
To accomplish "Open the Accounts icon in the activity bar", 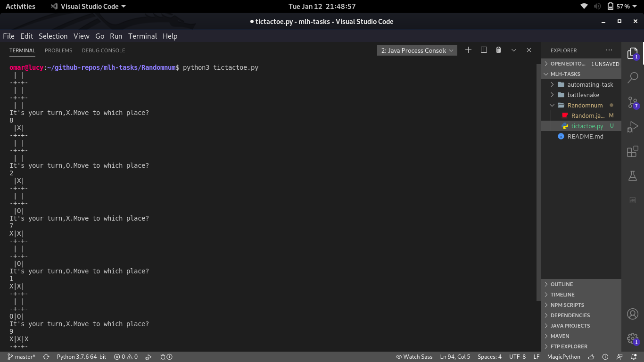I will (633, 314).
